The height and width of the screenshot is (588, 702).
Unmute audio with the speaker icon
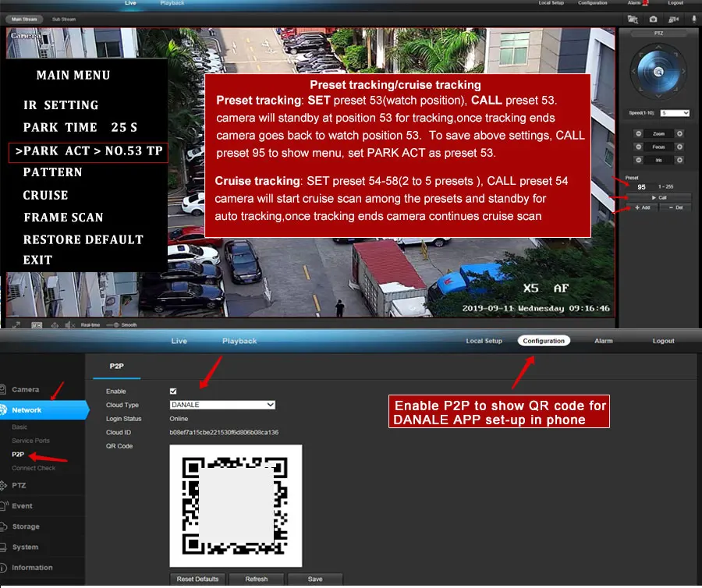(x=69, y=325)
